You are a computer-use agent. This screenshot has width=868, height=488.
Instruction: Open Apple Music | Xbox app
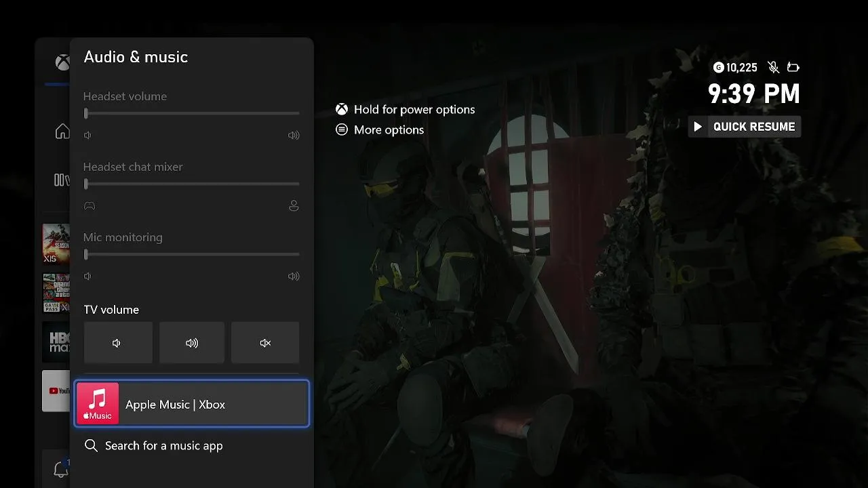coord(191,404)
